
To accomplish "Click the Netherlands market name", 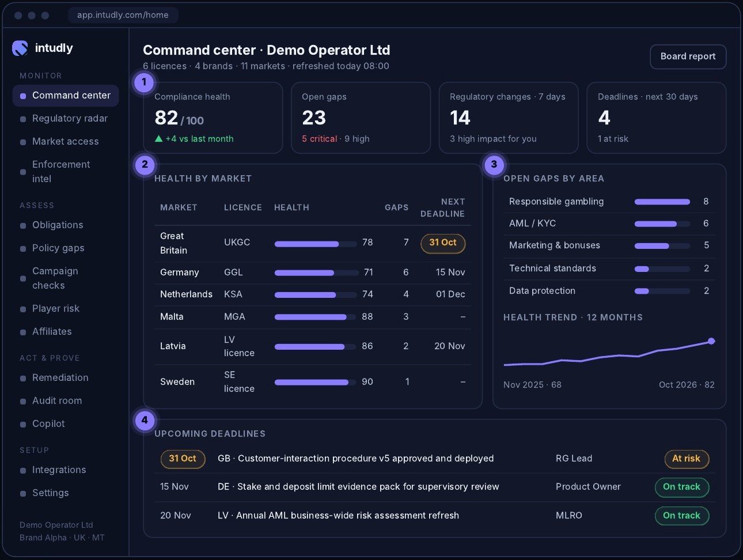I will pyautogui.click(x=186, y=294).
